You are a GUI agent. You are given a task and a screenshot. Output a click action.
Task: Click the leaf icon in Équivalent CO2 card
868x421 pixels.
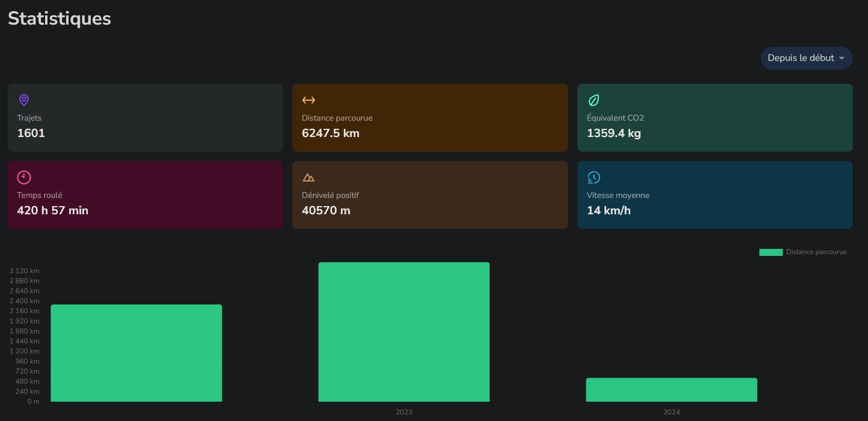click(594, 100)
